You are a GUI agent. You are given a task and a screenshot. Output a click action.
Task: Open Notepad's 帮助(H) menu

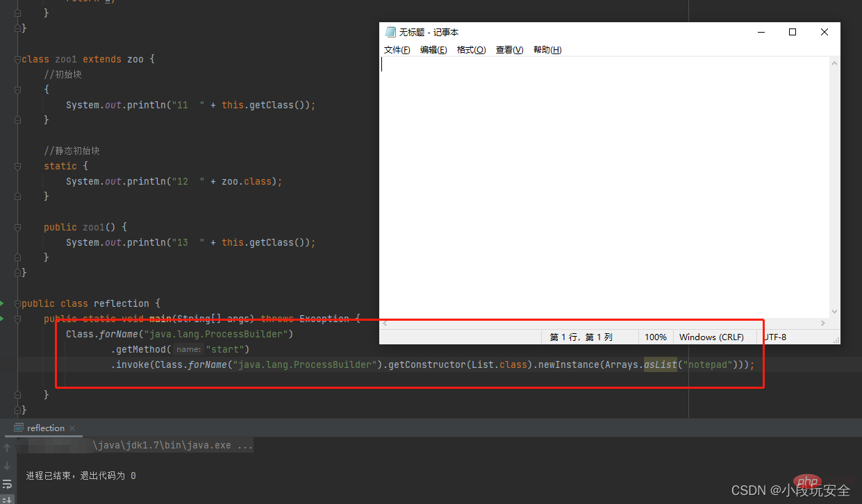click(547, 50)
